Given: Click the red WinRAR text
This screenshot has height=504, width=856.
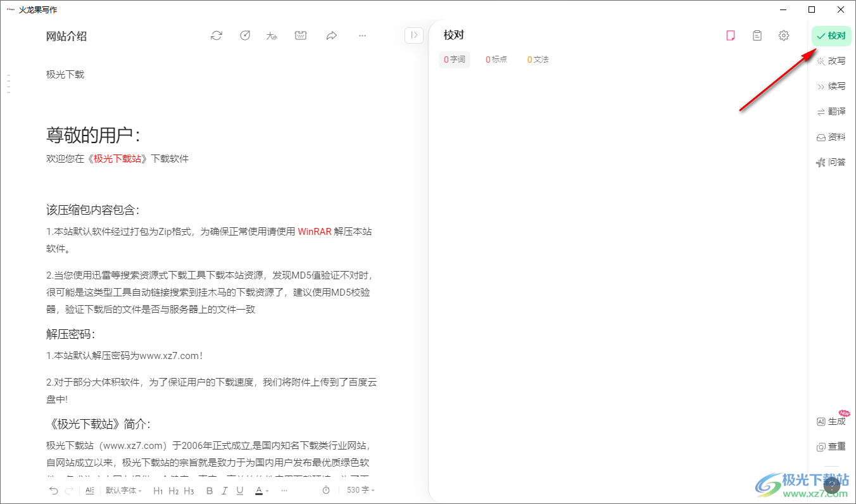Looking at the screenshot, I should (315, 232).
